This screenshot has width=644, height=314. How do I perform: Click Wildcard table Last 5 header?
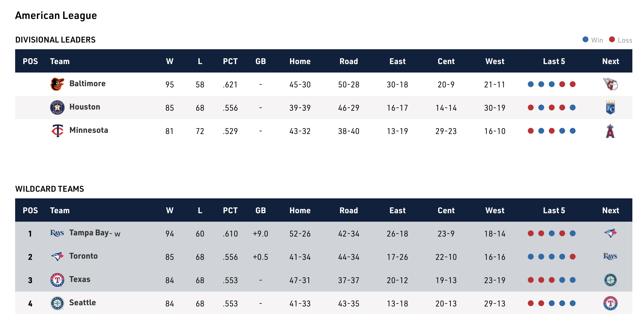[x=554, y=210]
